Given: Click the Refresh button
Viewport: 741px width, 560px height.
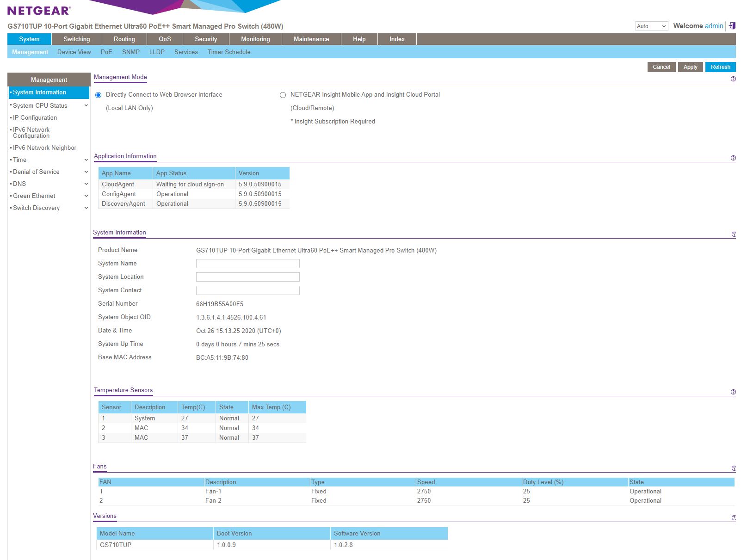Looking at the screenshot, I should point(720,67).
